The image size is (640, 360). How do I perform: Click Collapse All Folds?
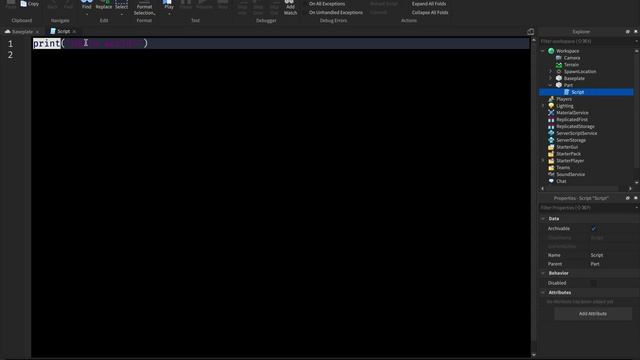coord(430,13)
